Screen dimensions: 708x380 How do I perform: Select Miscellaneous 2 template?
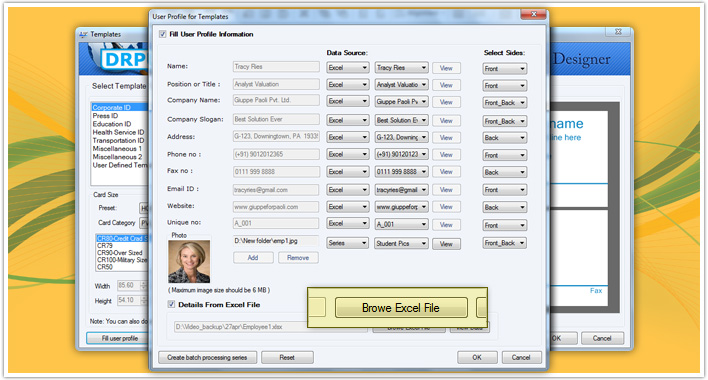coord(117,157)
